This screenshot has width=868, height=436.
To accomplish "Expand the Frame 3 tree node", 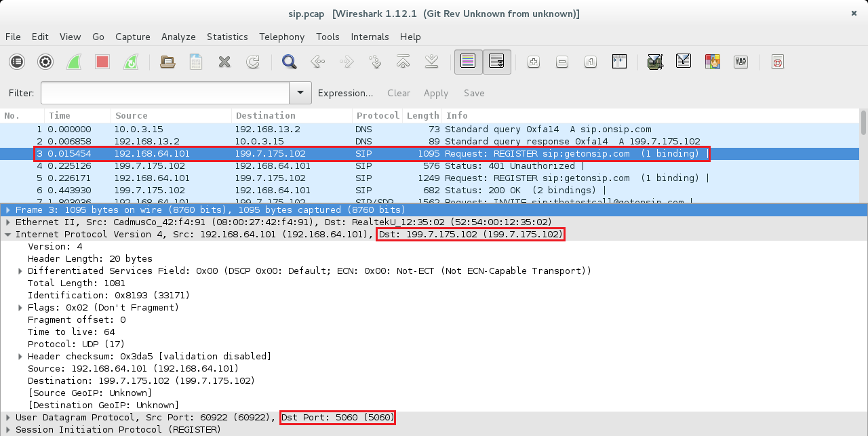I will (x=8, y=210).
